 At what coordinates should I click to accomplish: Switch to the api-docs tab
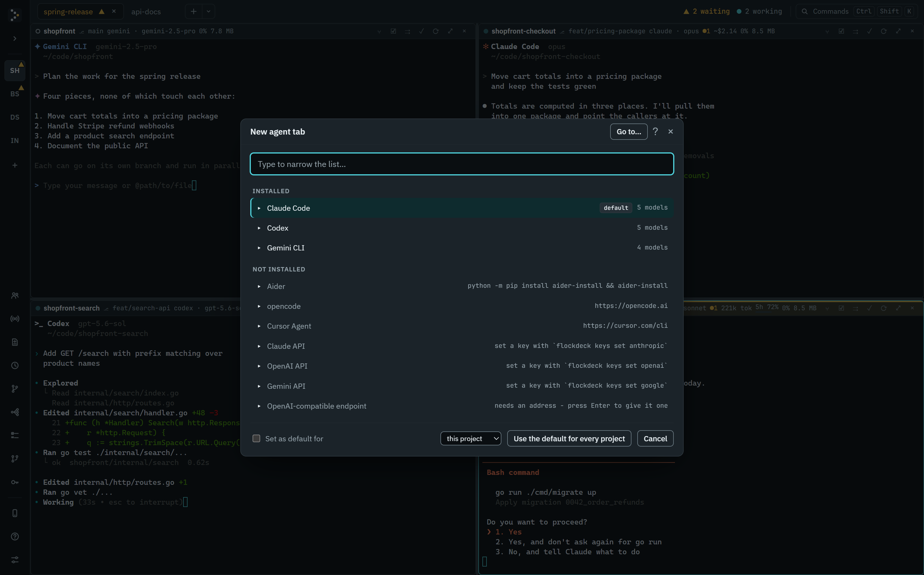(x=146, y=12)
